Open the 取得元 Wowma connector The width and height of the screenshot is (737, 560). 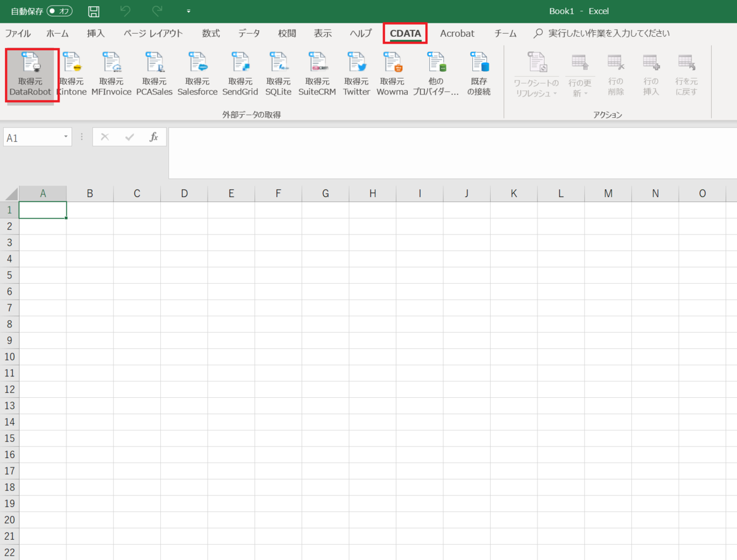point(392,74)
